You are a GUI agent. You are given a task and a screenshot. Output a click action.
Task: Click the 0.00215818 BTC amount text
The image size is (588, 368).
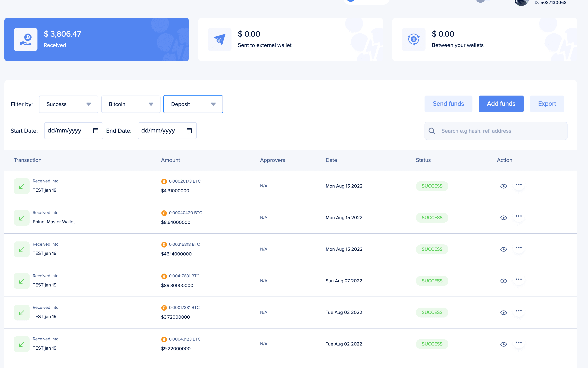pyautogui.click(x=184, y=244)
